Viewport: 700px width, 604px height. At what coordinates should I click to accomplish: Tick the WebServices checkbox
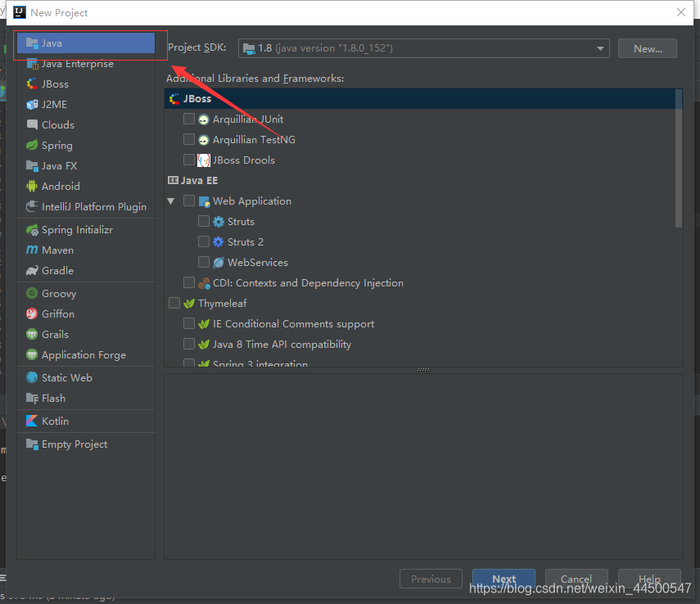(204, 262)
